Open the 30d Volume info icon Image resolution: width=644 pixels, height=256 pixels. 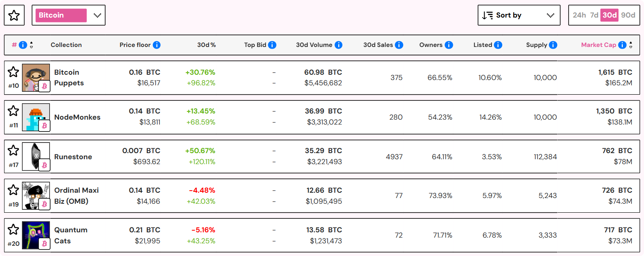(x=338, y=45)
